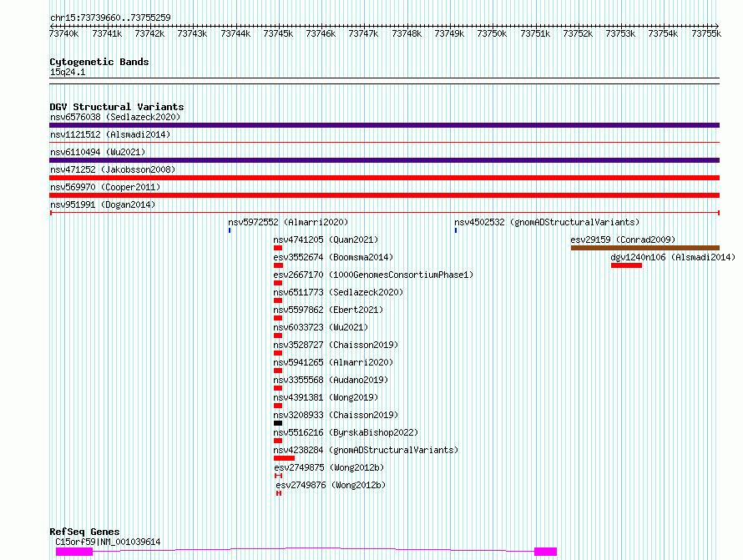743x560 pixels.
Task: Select nsv6033723 (Wu2021) label
Action: 321,327
